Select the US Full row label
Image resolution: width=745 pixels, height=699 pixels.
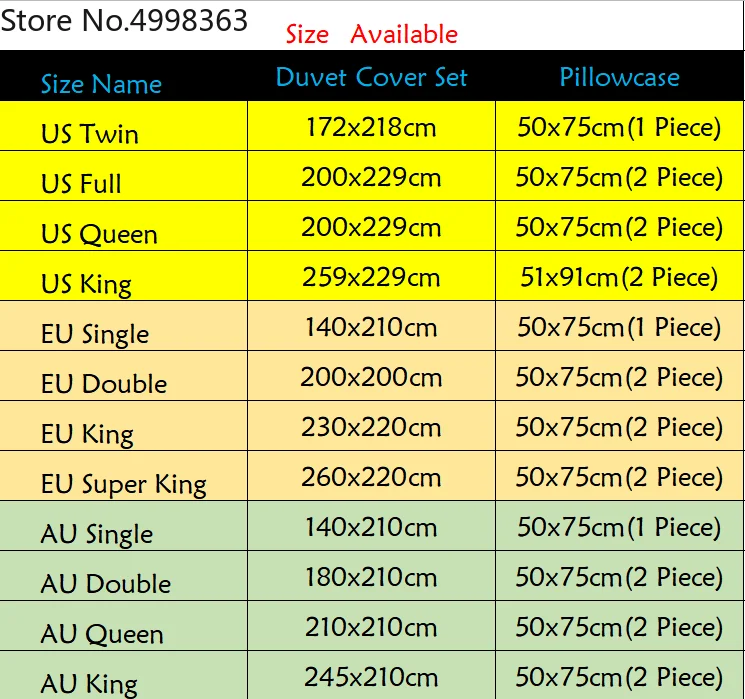coord(81,184)
